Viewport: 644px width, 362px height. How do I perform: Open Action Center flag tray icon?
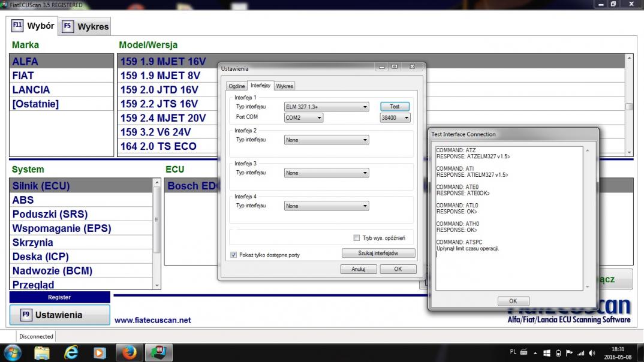point(569,353)
